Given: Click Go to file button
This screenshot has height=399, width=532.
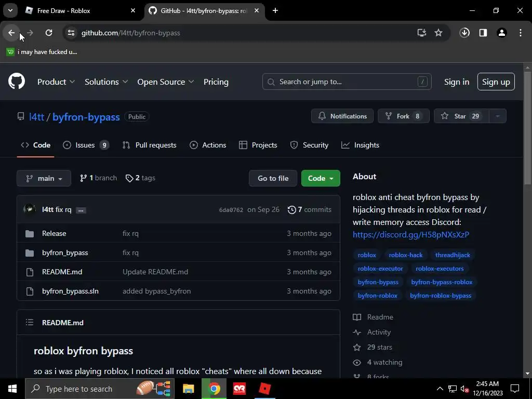Looking at the screenshot, I should coord(273,178).
